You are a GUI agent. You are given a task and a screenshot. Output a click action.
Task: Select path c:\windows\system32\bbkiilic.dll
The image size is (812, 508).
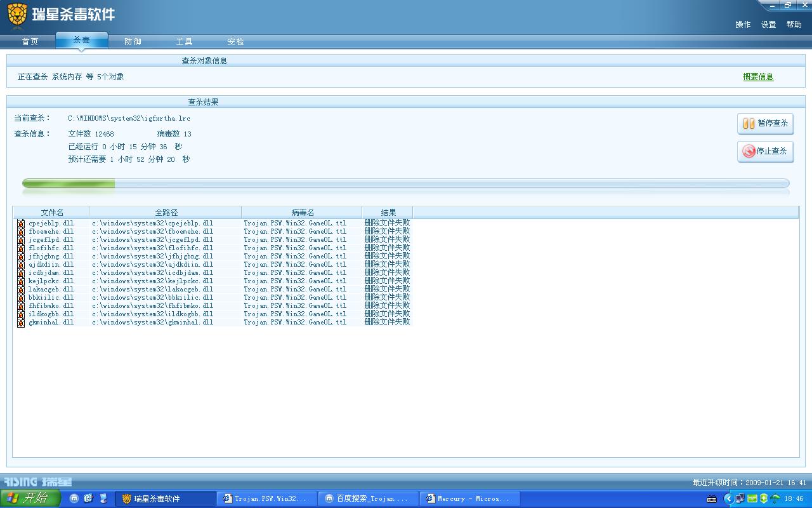point(152,298)
